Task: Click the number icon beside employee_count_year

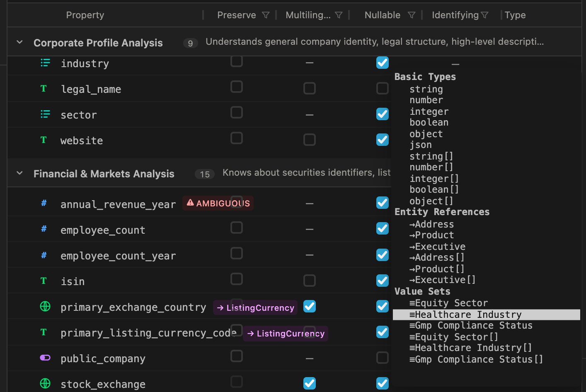Action: point(44,255)
